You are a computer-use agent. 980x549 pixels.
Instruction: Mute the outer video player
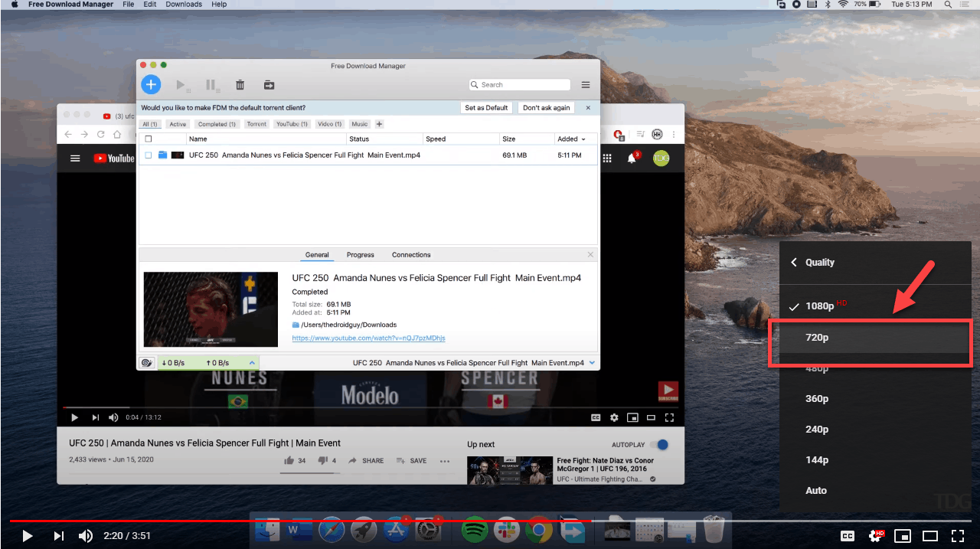tap(86, 536)
